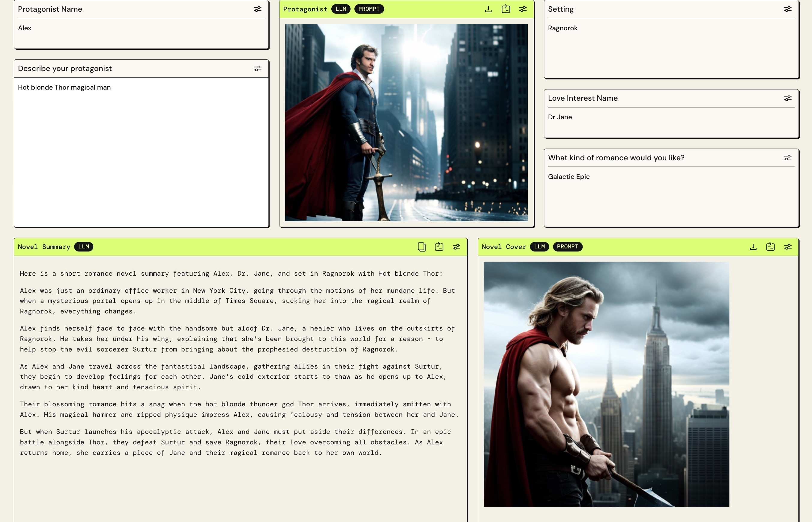Click the LLM badge on Novel Summary
This screenshot has height=522, width=812.
(x=83, y=247)
